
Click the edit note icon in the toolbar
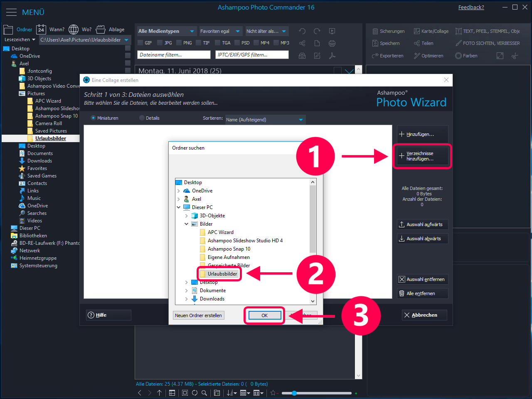[x=317, y=56]
